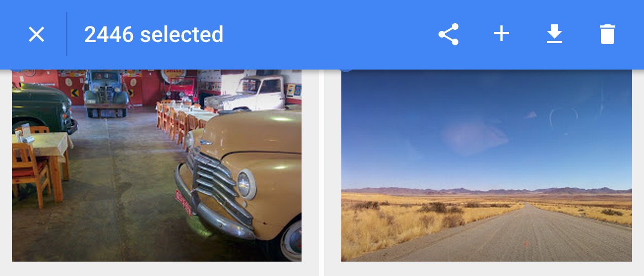Click the Shell sign on the wall
Viewport: 644px width, 276px height.
173,75
